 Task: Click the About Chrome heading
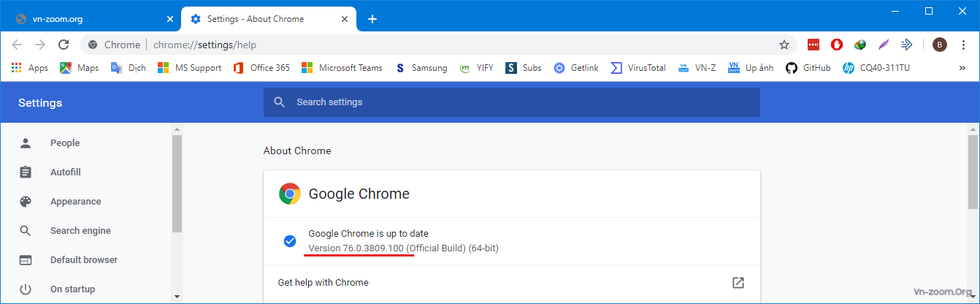click(x=297, y=151)
